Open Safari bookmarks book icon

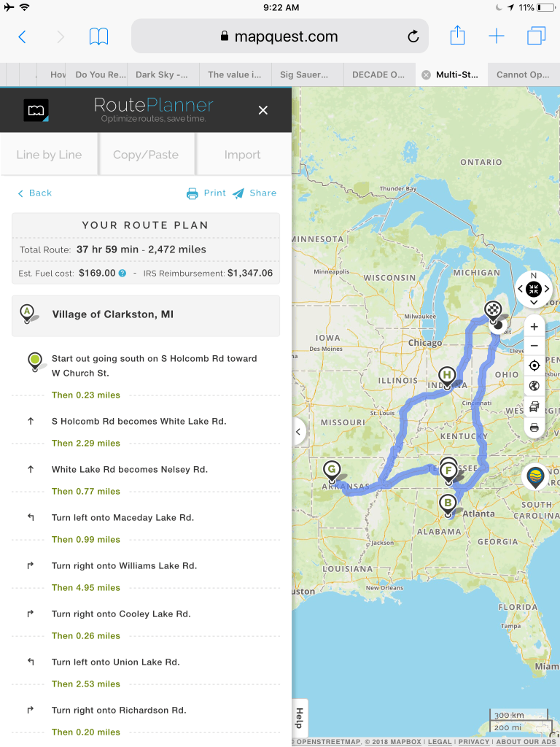click(x=98, y=36)
